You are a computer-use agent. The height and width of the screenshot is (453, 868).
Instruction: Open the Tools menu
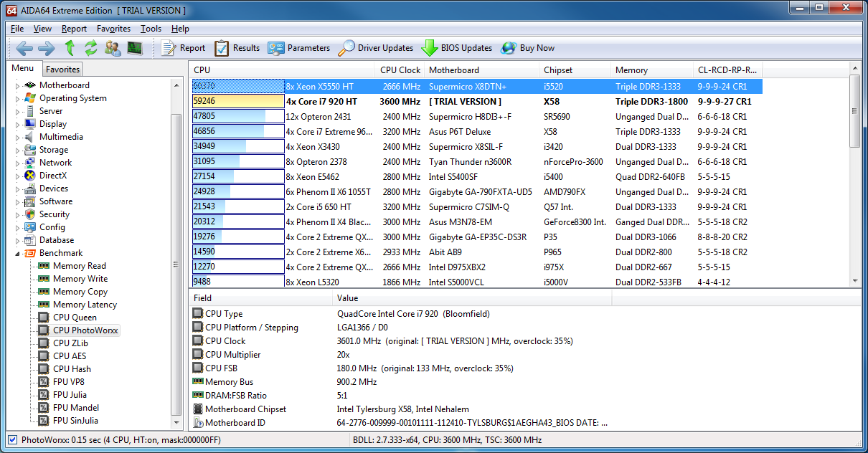[x=151, y=29]
